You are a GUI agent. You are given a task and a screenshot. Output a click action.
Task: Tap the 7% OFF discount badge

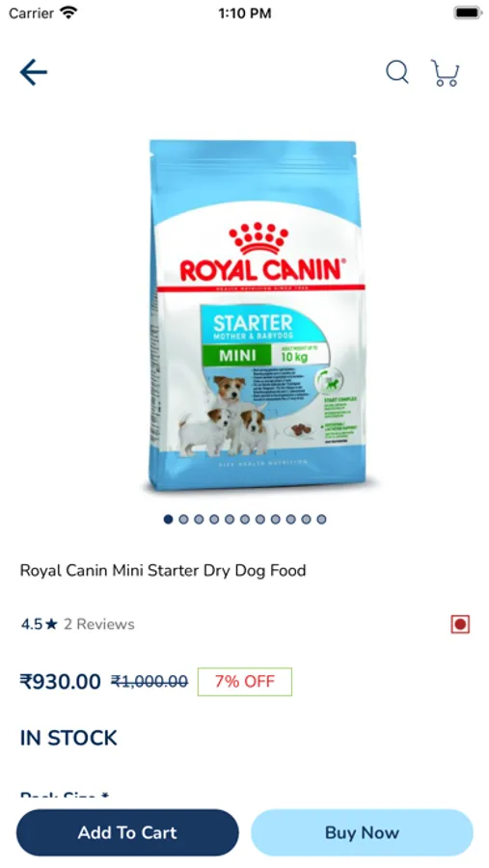click(x=245, y=682)
